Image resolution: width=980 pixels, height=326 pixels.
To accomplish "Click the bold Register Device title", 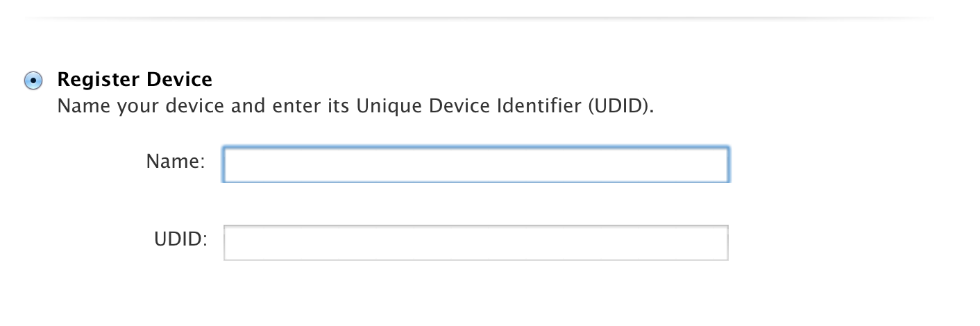I will click(x=135, y=80).
